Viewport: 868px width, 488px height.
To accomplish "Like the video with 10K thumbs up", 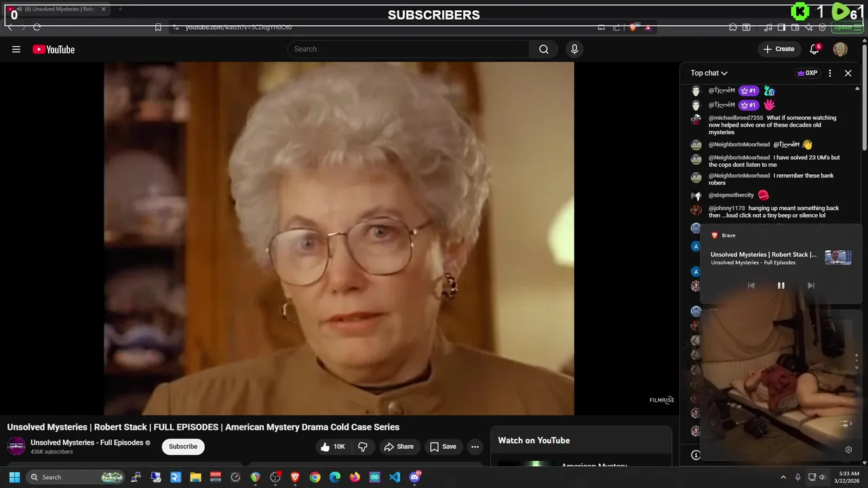I will point(333,447).
